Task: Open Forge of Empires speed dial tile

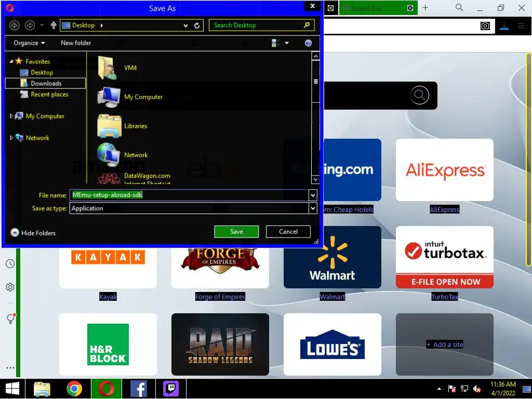Action: coord(220,268)
